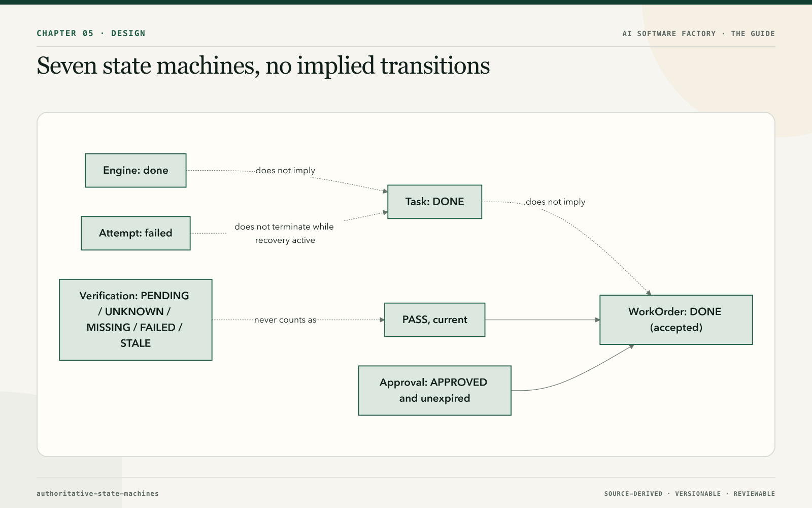Click the 'does not imply' label after Engine

[285, 171]
